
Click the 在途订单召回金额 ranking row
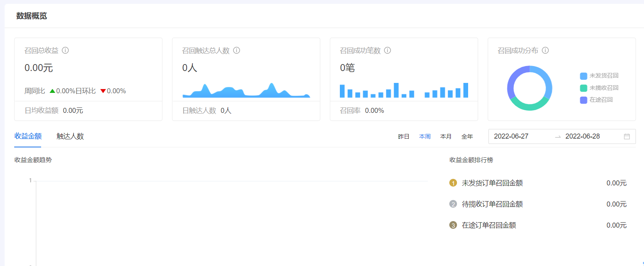(x=538, y=225)
